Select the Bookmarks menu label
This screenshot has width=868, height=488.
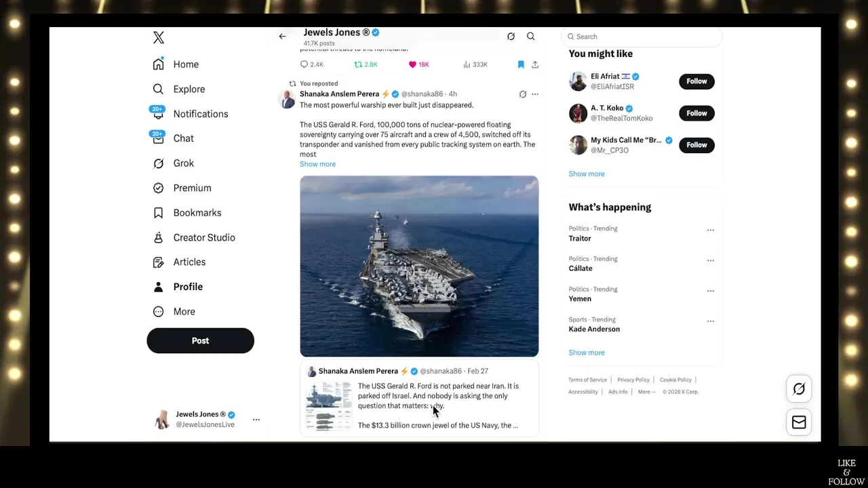(197, 213)
